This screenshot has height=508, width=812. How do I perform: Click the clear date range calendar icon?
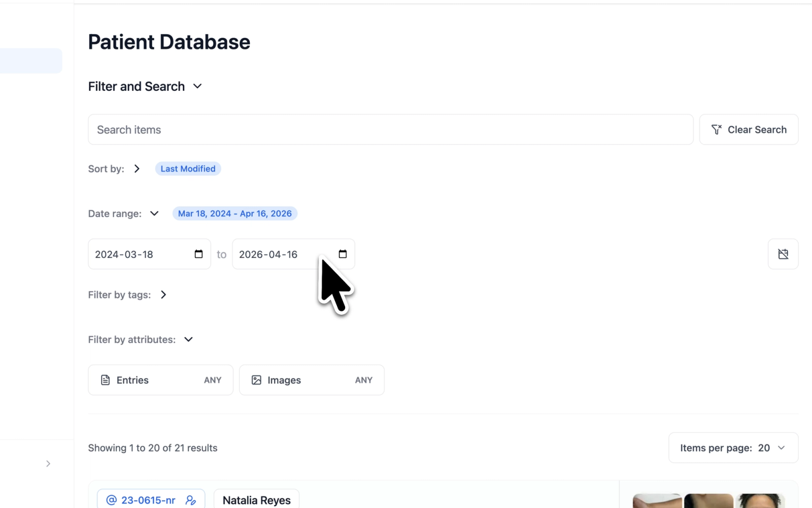point(783,254)
